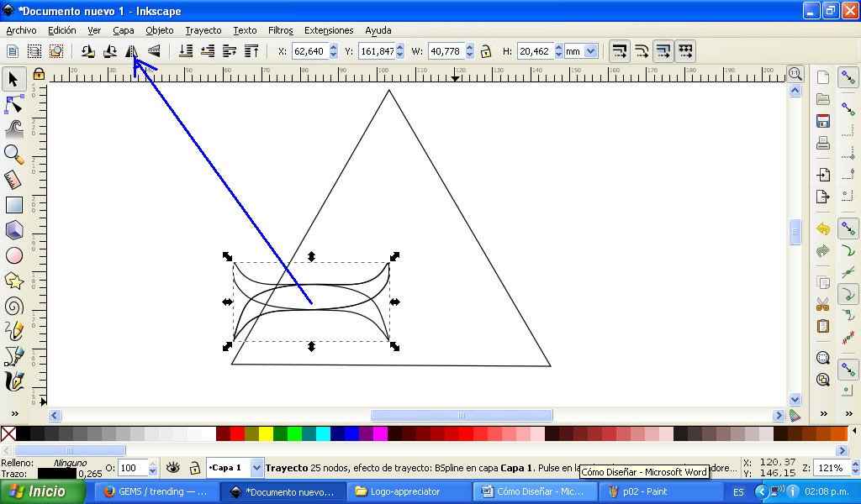Screen dimensions: 861x504
Task: Switch to p02 - Paint window
Action: tap(660, 492)
